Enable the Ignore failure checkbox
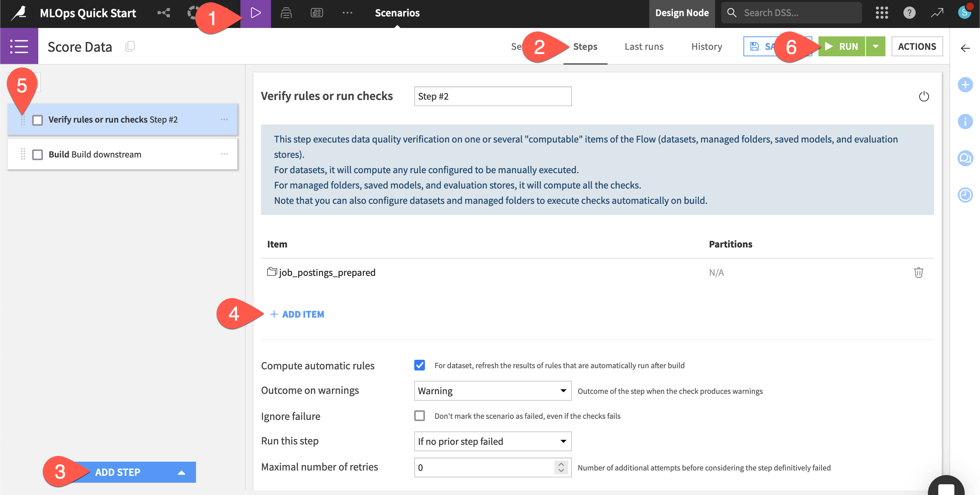980x495 pixels. click(x=420, y=416)
